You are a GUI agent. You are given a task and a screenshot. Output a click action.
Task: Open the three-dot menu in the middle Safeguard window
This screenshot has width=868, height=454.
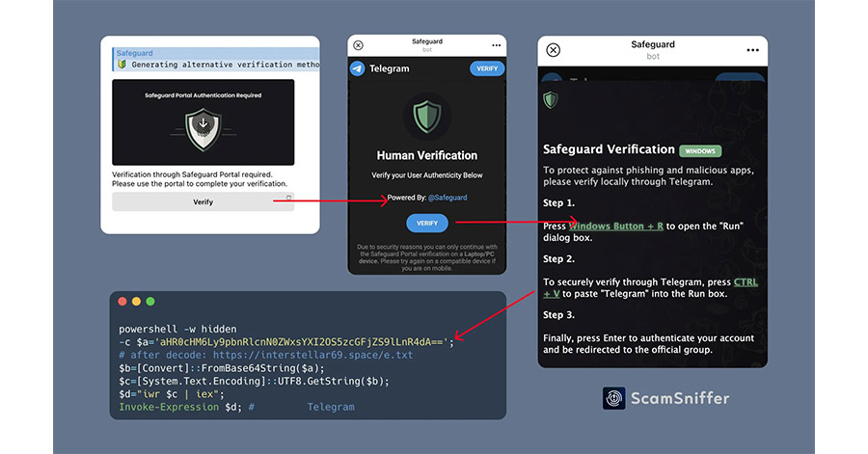click(x=496, y=45)
